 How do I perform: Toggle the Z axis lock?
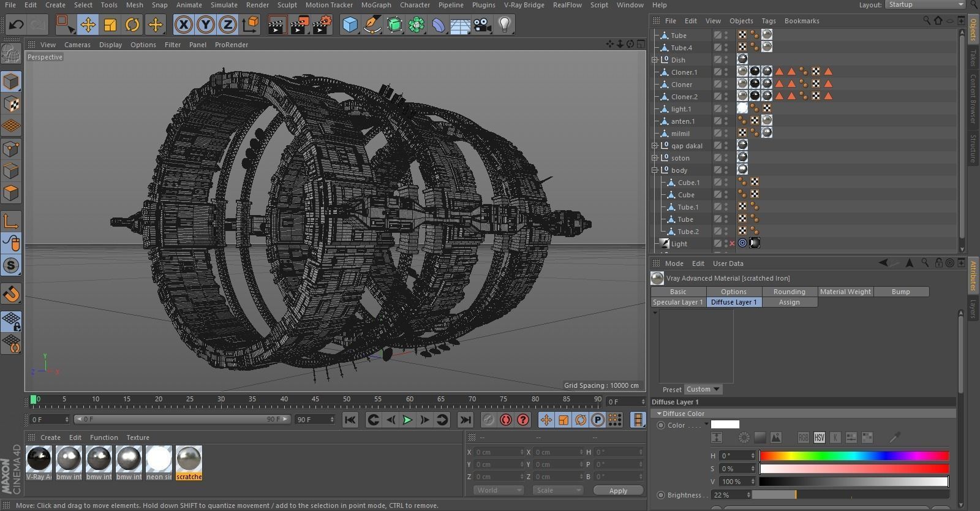pos(228,25)
